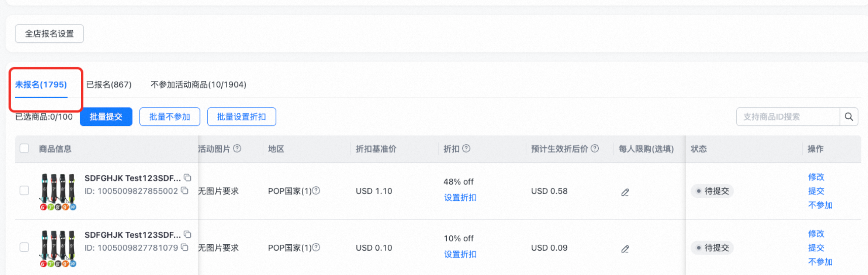Tick the select-all checkbox in header

point(24,148)
